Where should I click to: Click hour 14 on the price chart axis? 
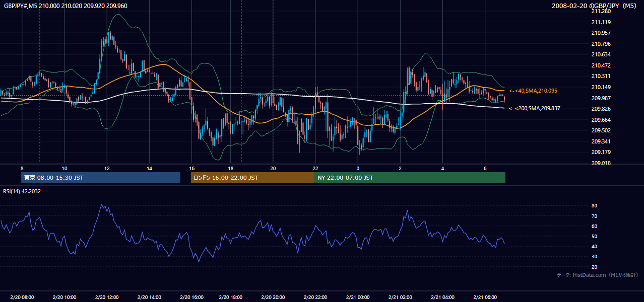click(149, 168)
